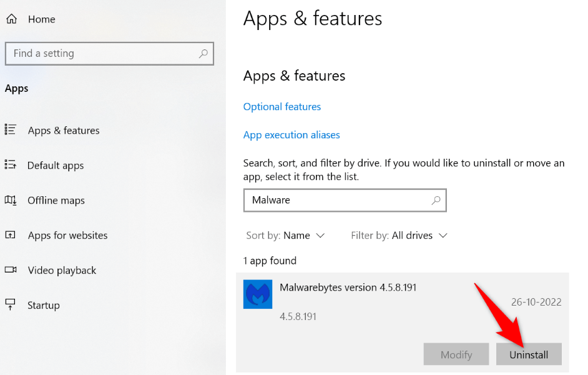The height and width of the screenshot is (375, 588).
Task: Click magnifier icon in Find a setting
Action: pos(203,54)
